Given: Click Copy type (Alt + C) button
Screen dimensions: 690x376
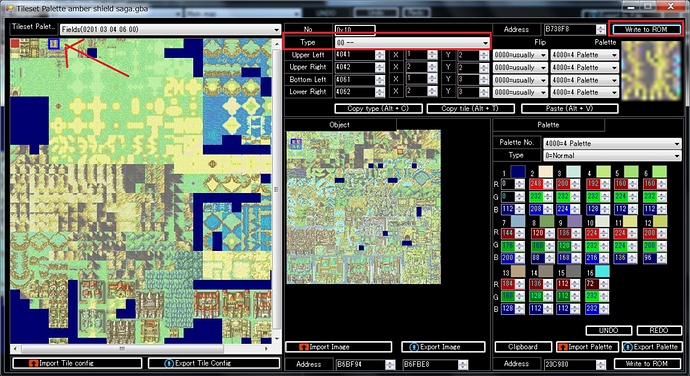Looking at the screenshot, I should point(378,108).
